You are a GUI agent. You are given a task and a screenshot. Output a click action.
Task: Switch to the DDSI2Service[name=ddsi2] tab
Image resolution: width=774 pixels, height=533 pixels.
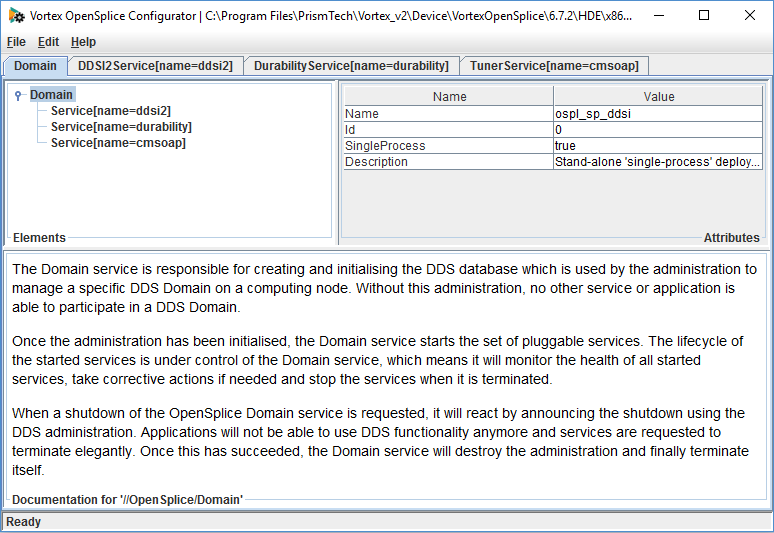click(x=155, y=66)
